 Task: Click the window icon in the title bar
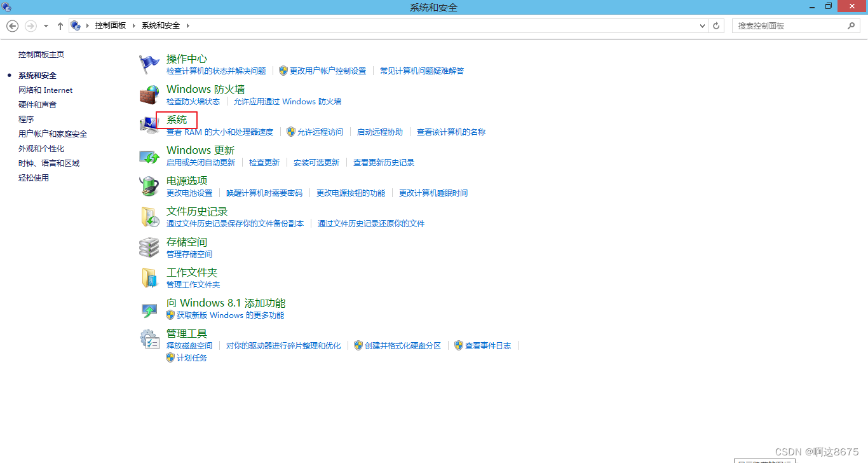7,7
